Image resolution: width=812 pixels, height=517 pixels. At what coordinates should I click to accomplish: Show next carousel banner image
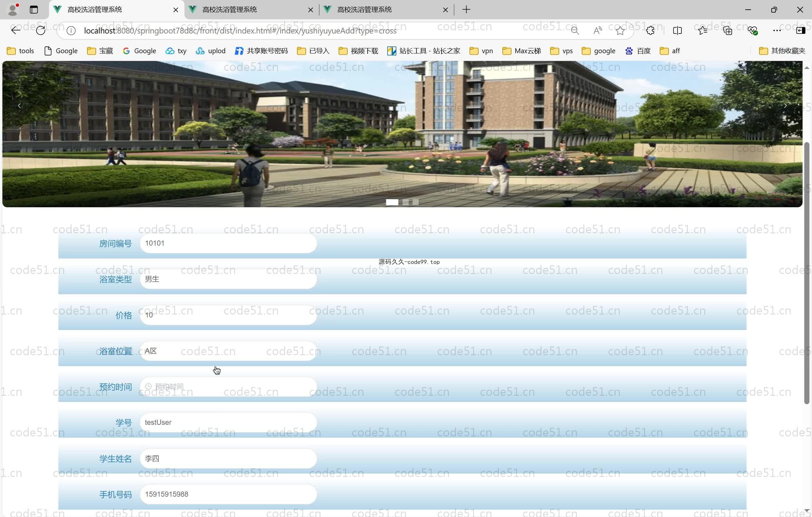tap(785, 106)
